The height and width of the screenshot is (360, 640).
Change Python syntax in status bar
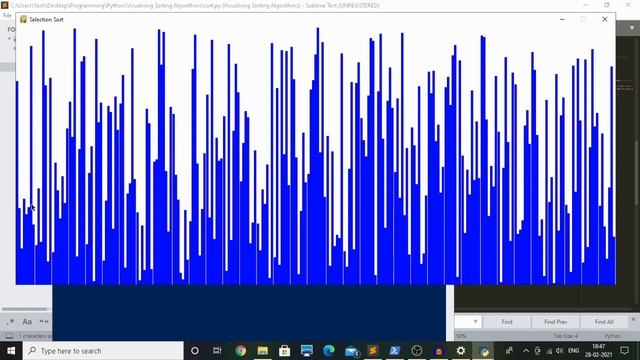(613, 336)
